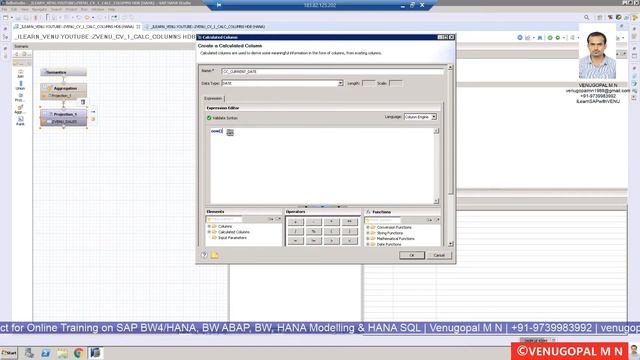Click the help question-mark icon in dialog
The width and height of the screenshot is (640, 360).
(x=204, y=255)
